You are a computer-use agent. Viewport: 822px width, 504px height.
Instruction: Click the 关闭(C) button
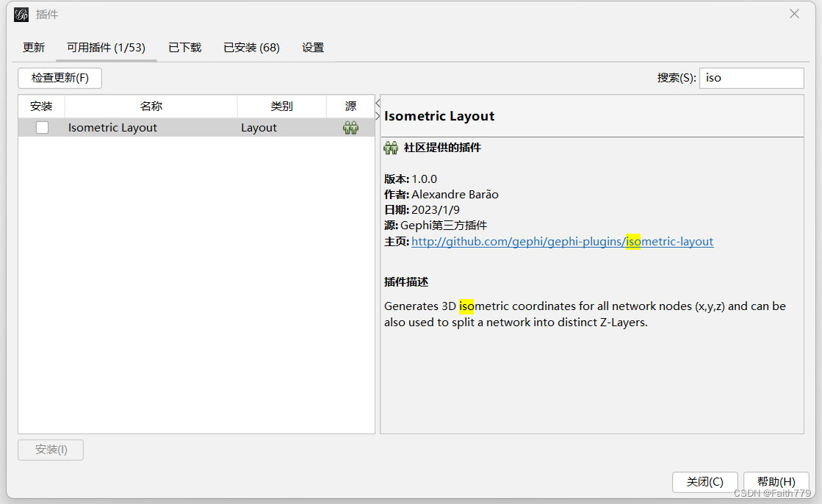click(705, 482)
